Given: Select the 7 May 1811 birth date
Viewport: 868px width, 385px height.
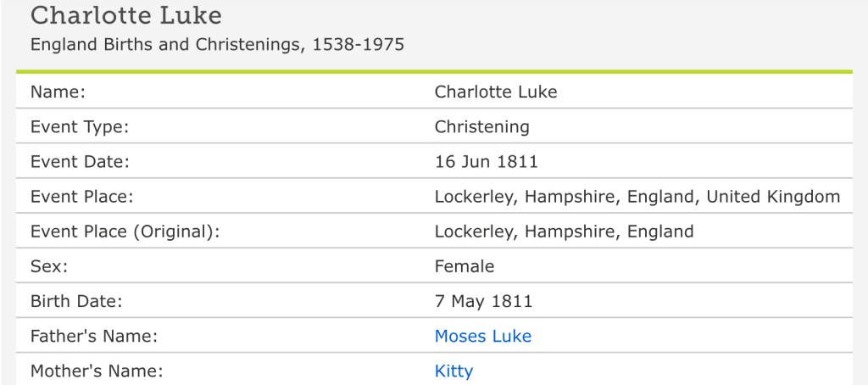Looking at the screenshot, I should 483,301.
